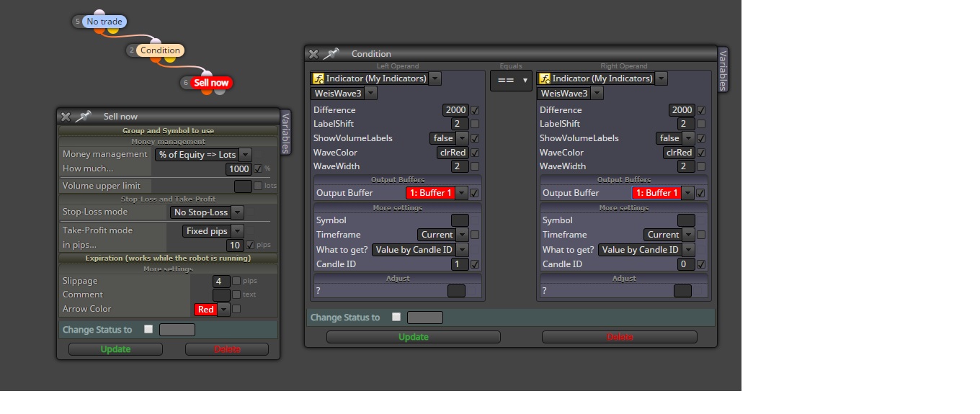The width and height of the screenshot is (980, 414).
Task: Toggle left operand Difference checkbox
Action: (475, 111)
